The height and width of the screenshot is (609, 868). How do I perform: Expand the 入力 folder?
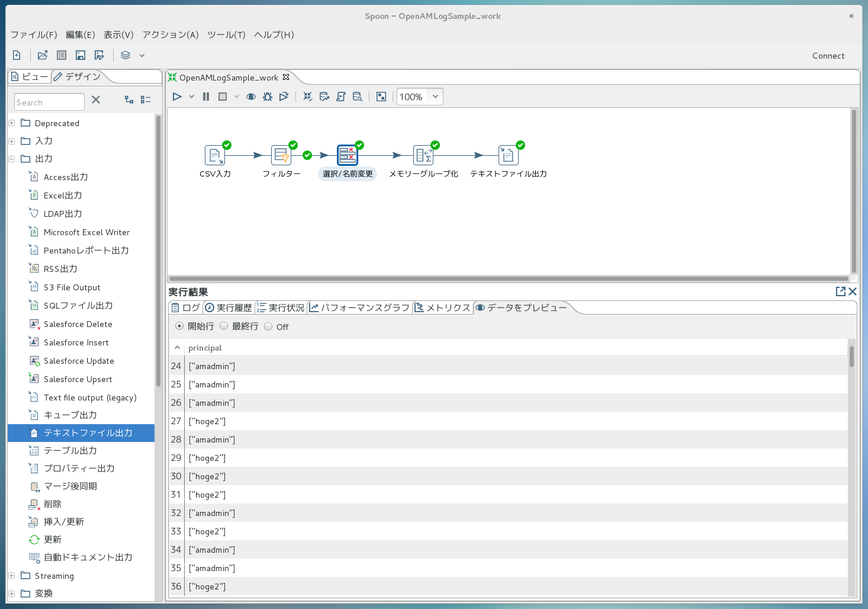[11, 141]
